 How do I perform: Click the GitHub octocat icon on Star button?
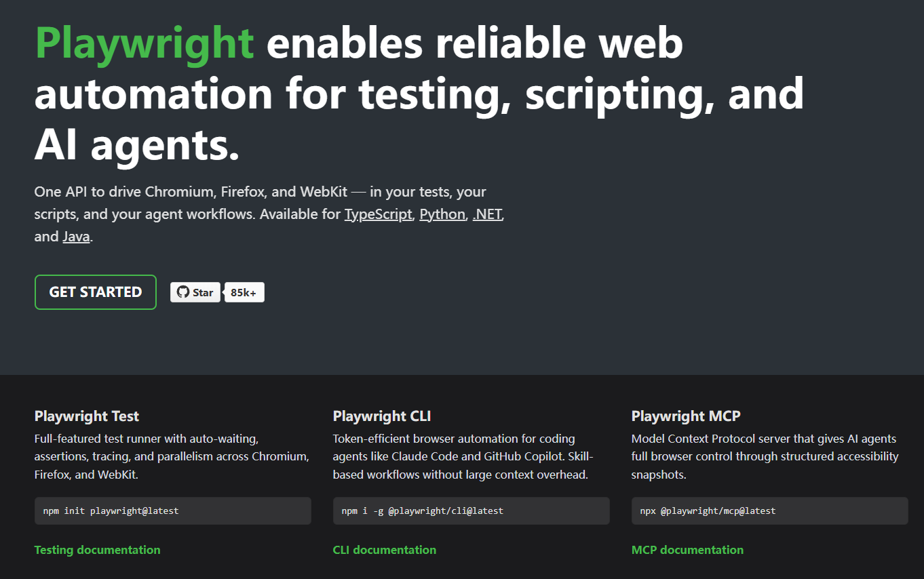[182, 292]
